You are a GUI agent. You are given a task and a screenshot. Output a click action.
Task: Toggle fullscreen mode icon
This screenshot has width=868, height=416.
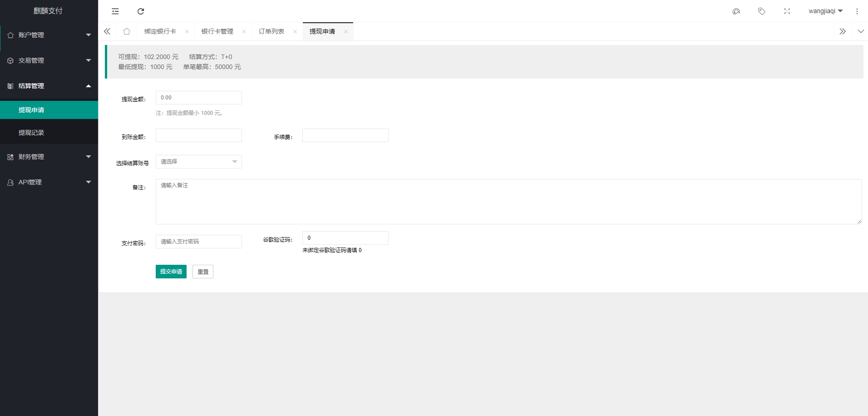click(x=787, y=11)
